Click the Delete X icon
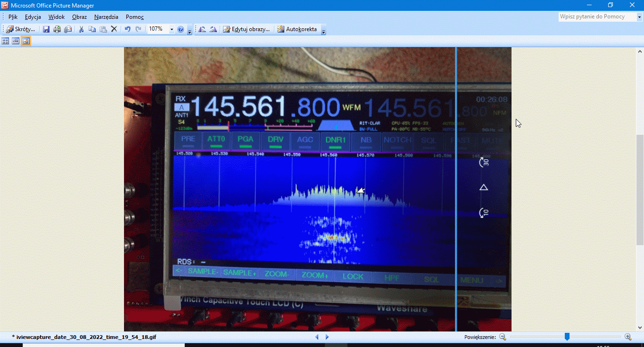Image resolution: width=644 pixels, height=347 pixels. (x=114, y=29)
